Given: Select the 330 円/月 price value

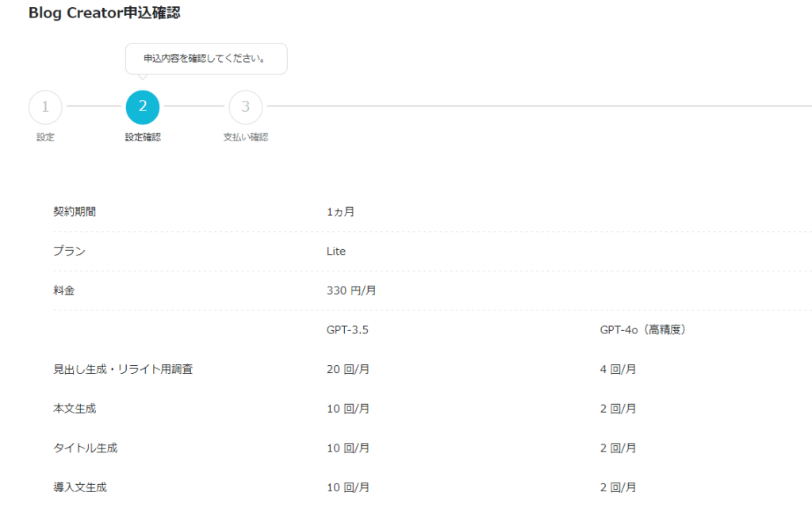Looking at the screenshot, I should pos(351,290).
